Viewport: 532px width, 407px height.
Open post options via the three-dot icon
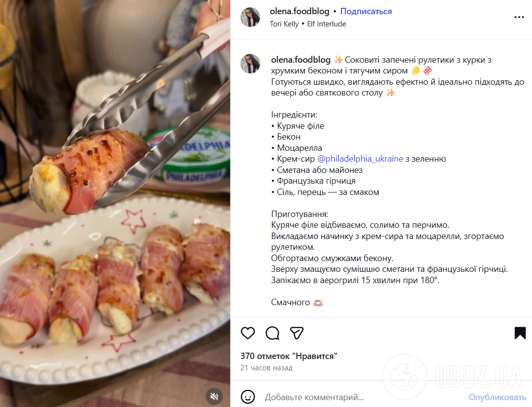click(518, 17)
